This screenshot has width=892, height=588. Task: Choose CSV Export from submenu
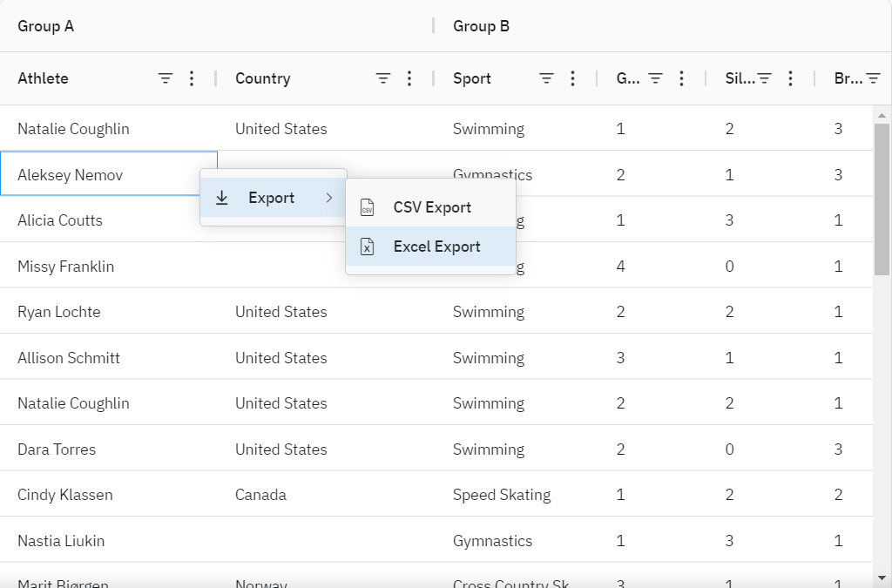tap(432, 207)
